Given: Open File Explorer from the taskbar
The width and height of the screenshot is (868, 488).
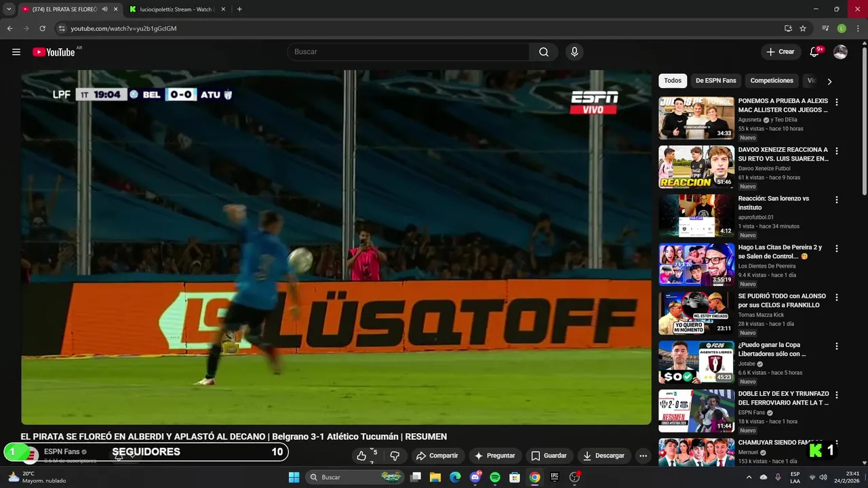Looking at the screenshot, I should click(x=435, y=477).
